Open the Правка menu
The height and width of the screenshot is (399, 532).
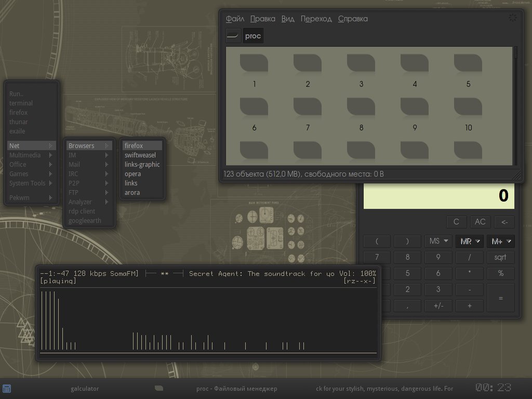pos(262,19)
